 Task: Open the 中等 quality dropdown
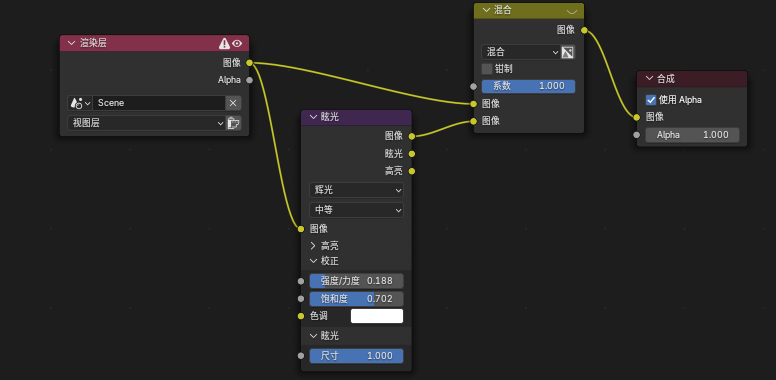[356, 210]
